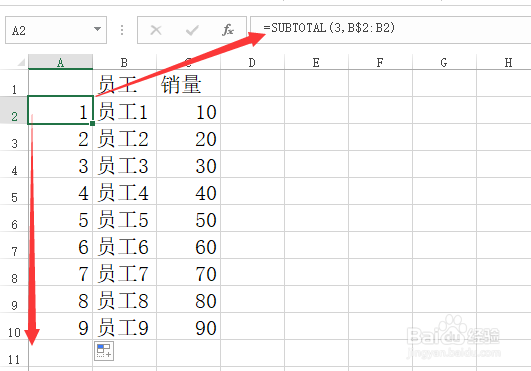Select cell 员工9
The width and height of the screenshot is (531, 371).
tap(124, 326)
